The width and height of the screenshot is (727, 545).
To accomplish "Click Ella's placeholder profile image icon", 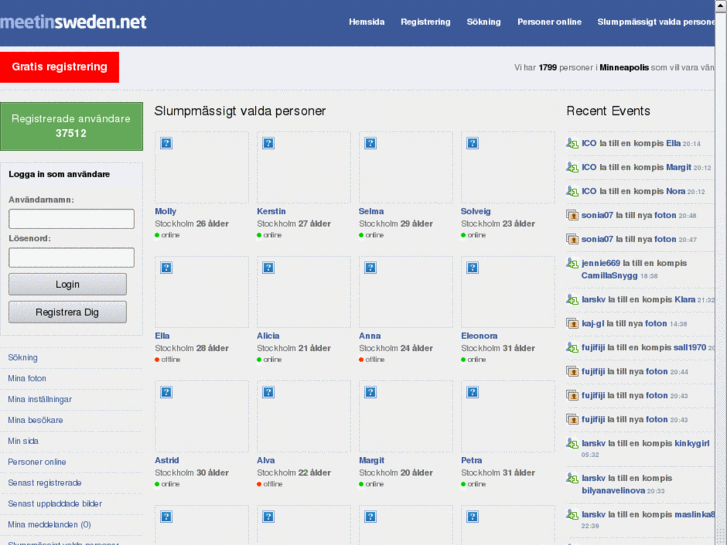I will (166, 268).
